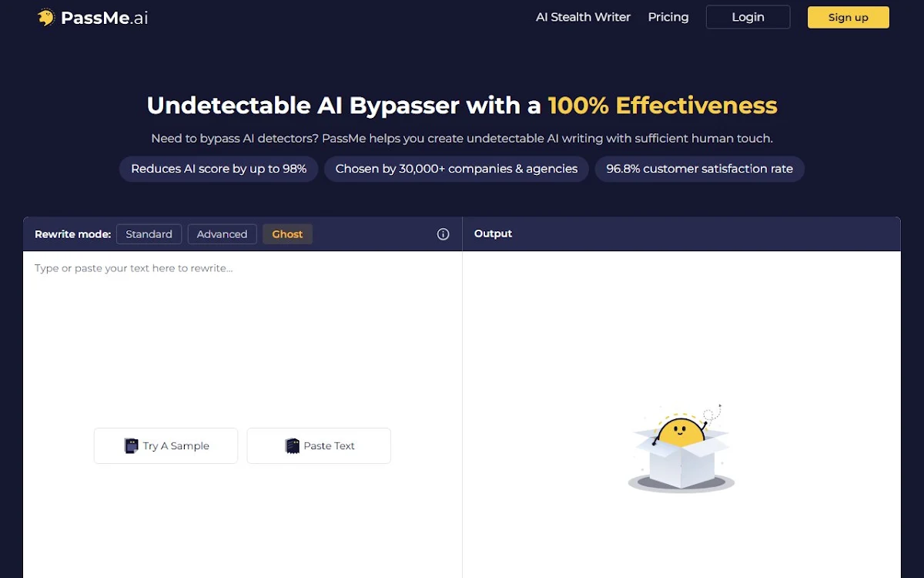Screen dimensions: 924x578
Task: Click '96.8% customer satisfaction rate' badge
Action: (x=699, y=169)
